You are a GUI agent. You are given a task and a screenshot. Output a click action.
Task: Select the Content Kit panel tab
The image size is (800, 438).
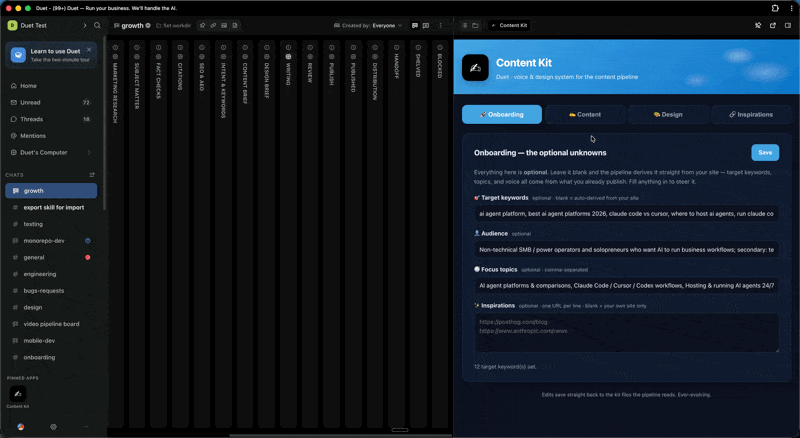(509, 26)
